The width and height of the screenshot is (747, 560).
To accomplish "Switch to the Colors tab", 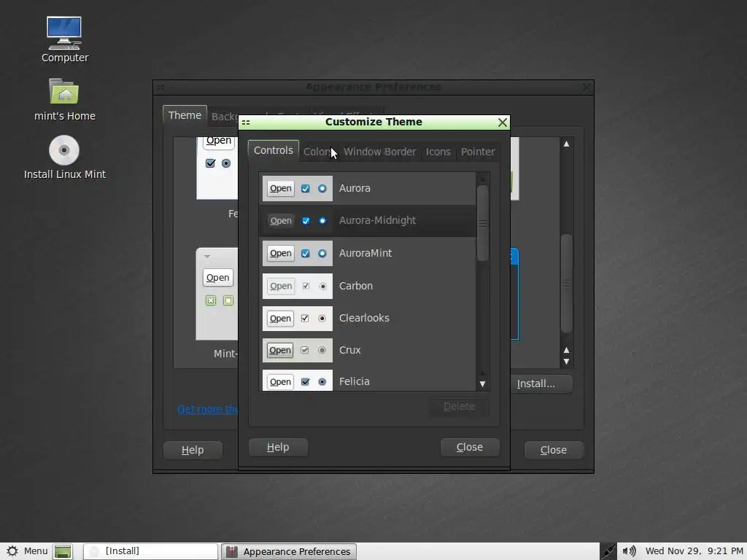I will [317, 152].
